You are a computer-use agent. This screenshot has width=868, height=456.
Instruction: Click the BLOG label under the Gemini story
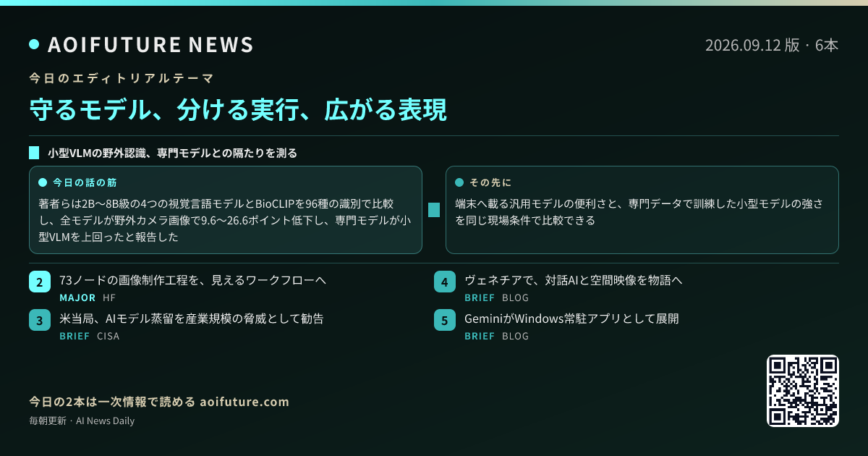pyautogui.click(x=516, y=336)
